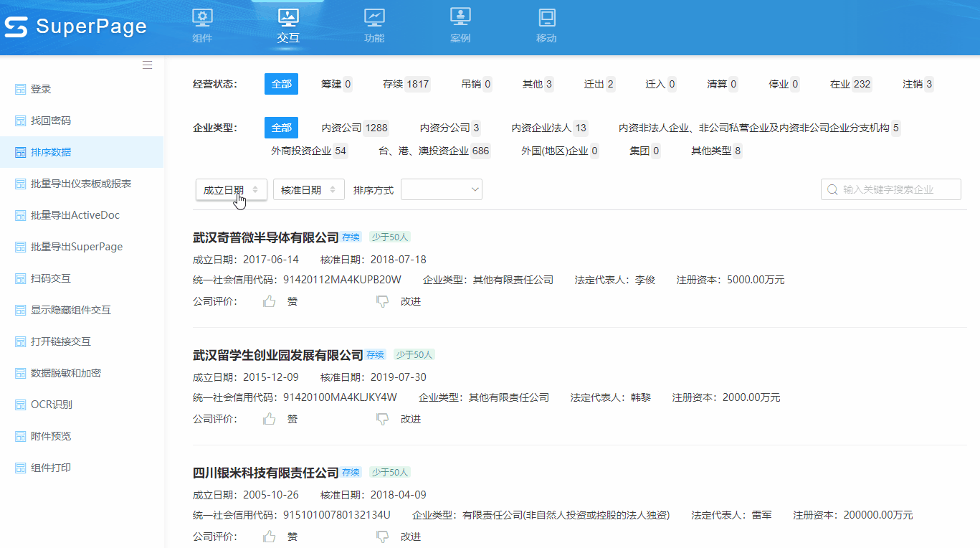980x548 pixels.
Task: Open the 武汉奇普微半导体有限公司 company name link
Action: coord(265,237)
